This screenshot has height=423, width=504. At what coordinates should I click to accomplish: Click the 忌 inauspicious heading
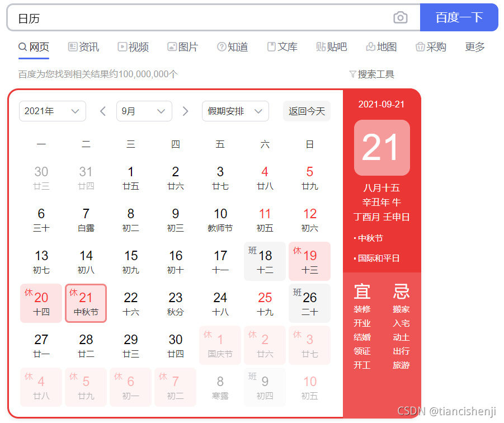click(401, 291)
